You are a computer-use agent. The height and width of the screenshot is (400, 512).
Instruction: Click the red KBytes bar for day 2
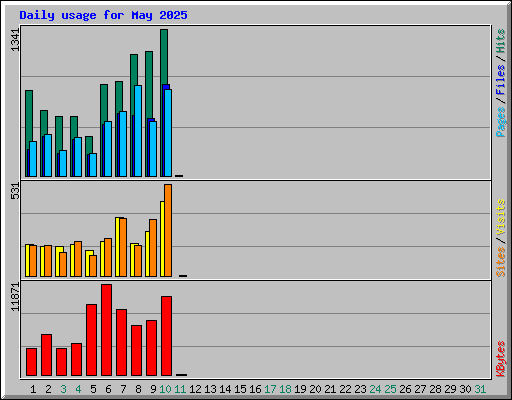pos(47,355)
